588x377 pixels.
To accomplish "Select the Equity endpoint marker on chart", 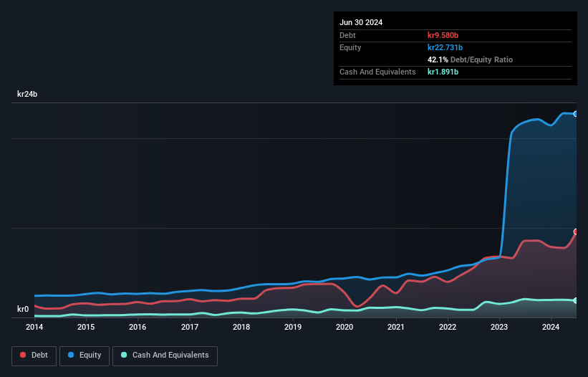I will click(576, 114).
